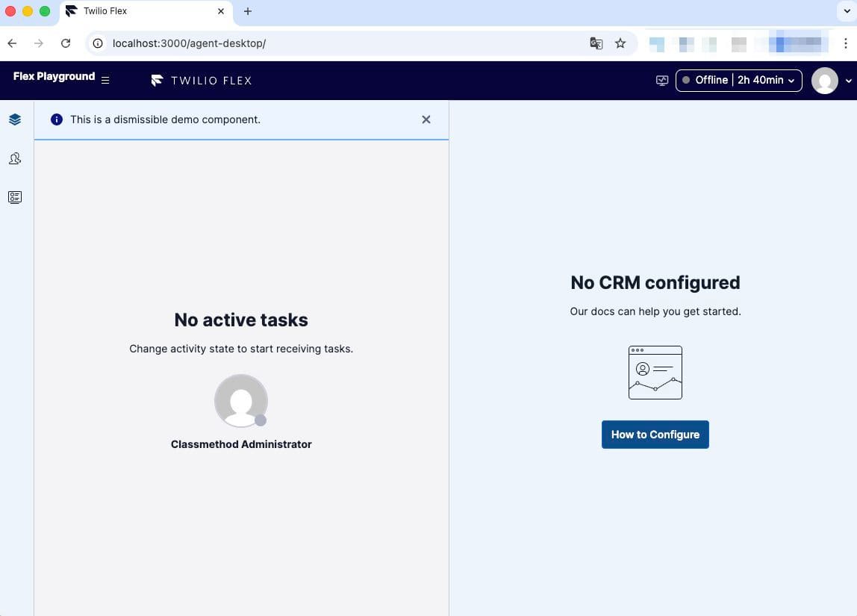The width and height of the screenshot is (857, 616).
Task: Click the blue info icon in notification
Action: click(56, 119)
